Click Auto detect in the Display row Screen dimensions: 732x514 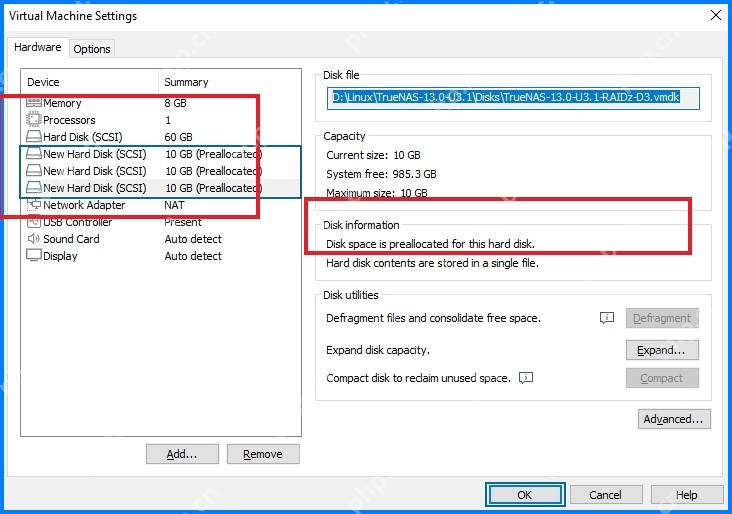coord(193,256)
